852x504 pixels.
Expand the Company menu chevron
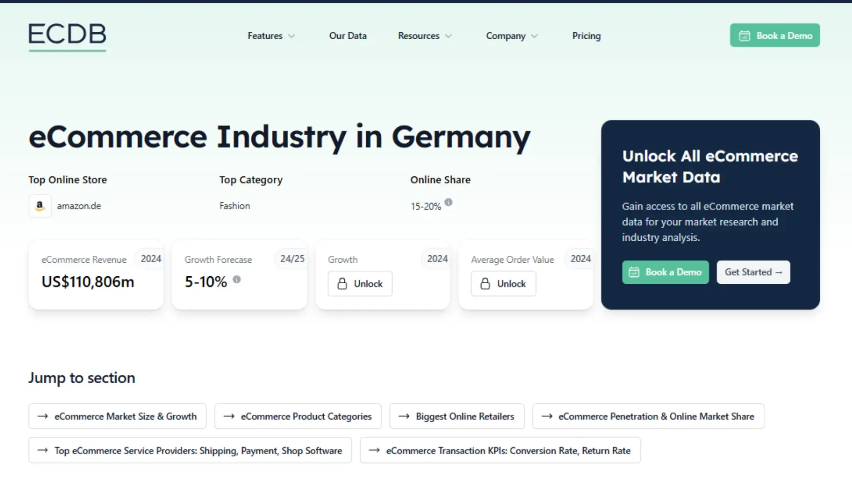[x=534, y=36]
